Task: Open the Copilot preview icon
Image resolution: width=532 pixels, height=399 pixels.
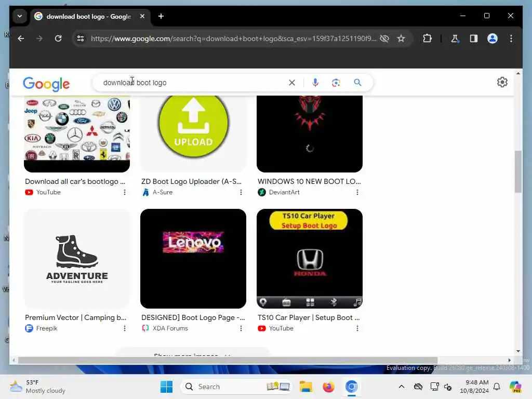Action: tap(515, 387)
